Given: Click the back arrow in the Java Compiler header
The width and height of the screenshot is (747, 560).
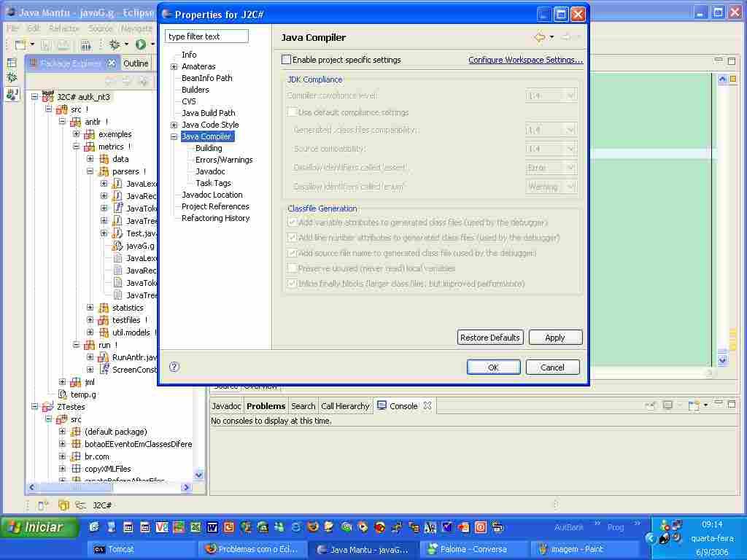Looking at the screenshot, I should coord(538,37).
